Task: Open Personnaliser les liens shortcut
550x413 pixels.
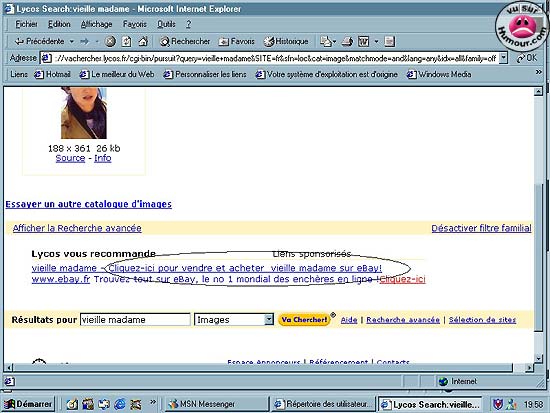Action: 205,74
